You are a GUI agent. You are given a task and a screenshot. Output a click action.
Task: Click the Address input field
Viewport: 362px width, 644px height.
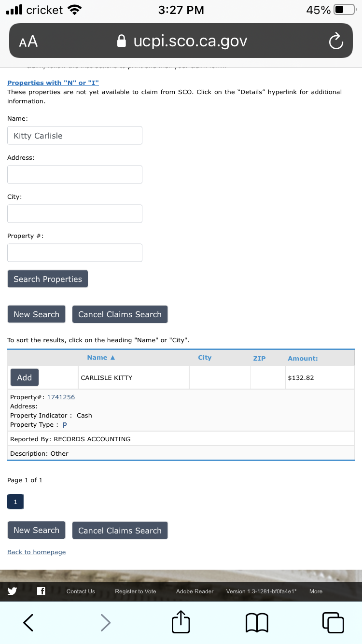(x=75, y=175)
